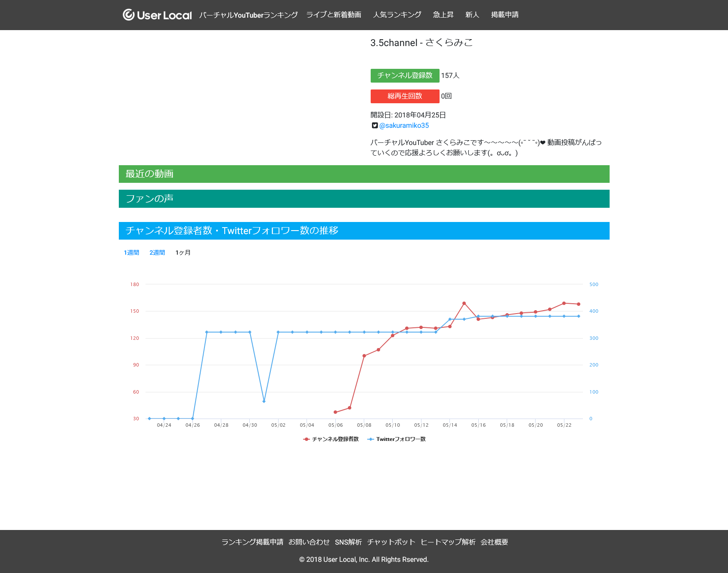Click the 500 right axis label
This screenshot has width=728, height=573.
pos(594,285)
